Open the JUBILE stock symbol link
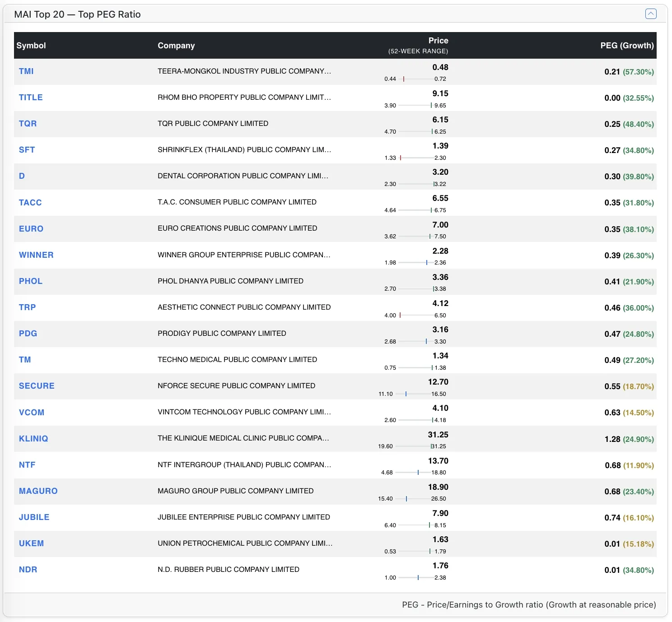This screenshot has width=672, height=622. pos(34,517)
